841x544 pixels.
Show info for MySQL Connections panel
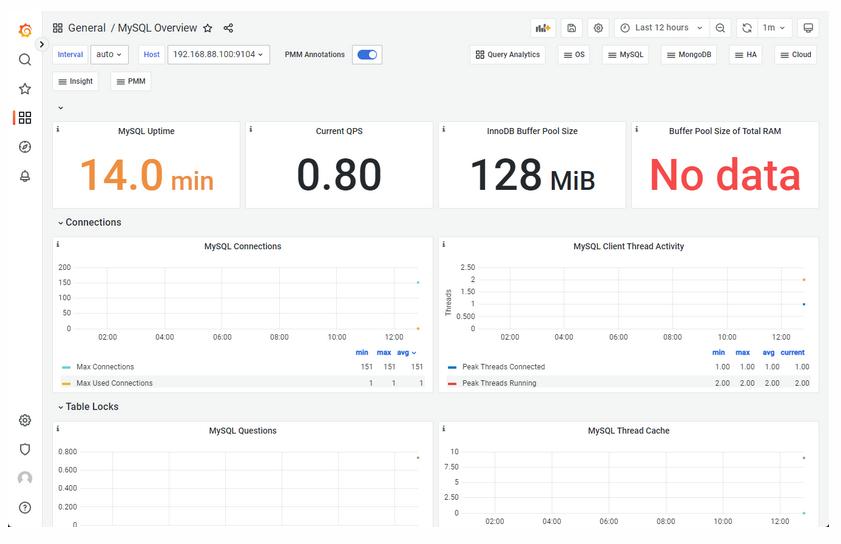tap(58, 244)
